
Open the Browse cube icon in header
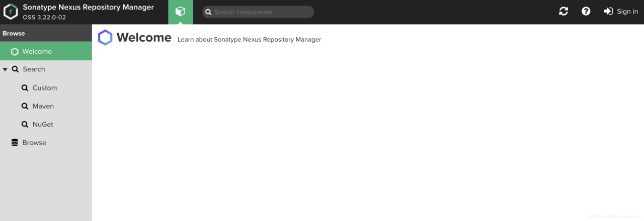[x=180, y=12]
